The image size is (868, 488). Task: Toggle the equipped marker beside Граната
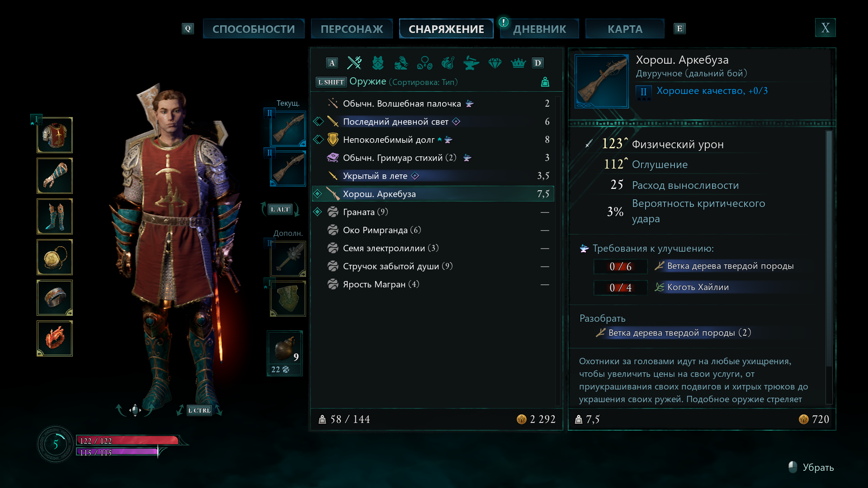(318, 211)
